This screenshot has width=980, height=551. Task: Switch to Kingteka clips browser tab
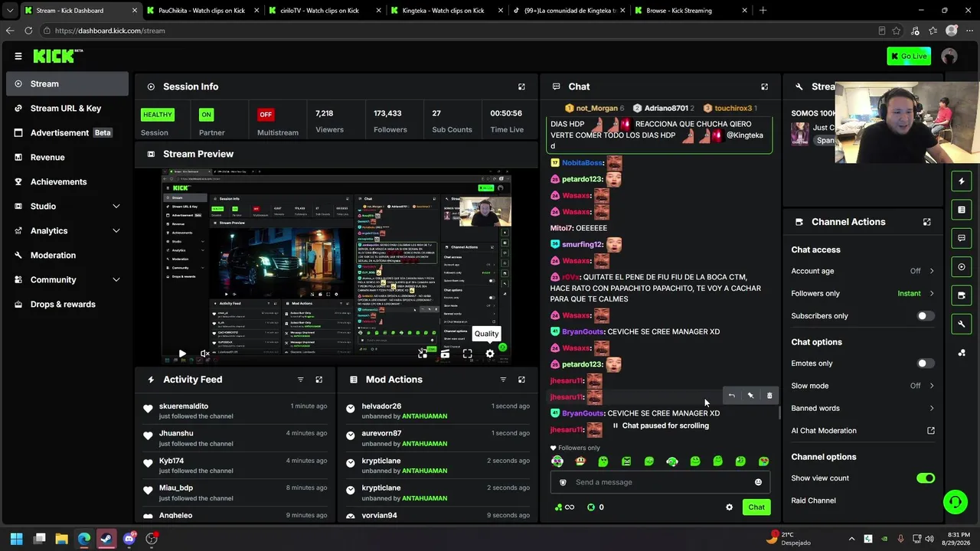(446, 11)
